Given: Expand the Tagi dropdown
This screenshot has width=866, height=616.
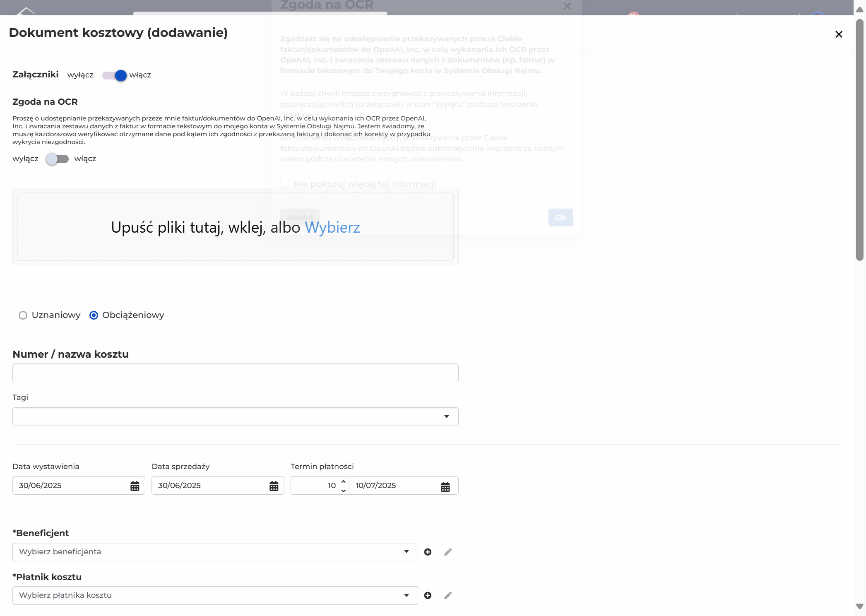Looking at the screenshot, I should click(x=236, y=416).
